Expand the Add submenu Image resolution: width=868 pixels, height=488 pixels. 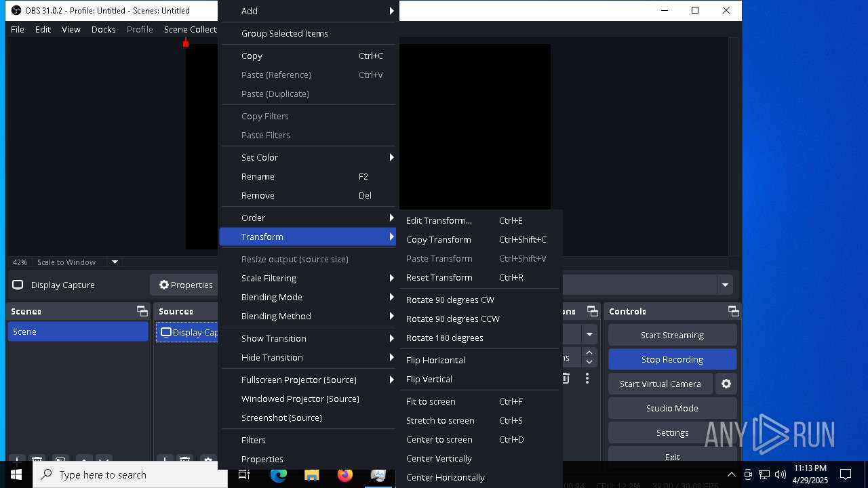click(x=308, y=11)
